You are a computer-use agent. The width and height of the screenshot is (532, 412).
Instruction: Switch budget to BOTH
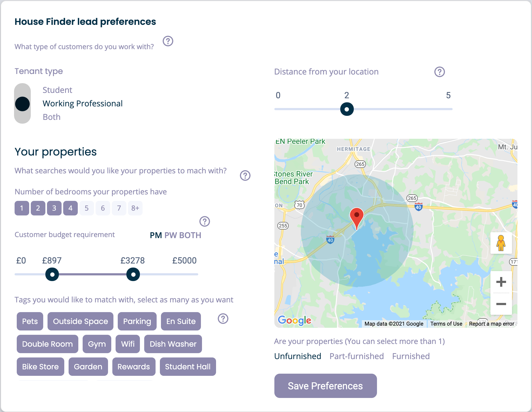190,235
